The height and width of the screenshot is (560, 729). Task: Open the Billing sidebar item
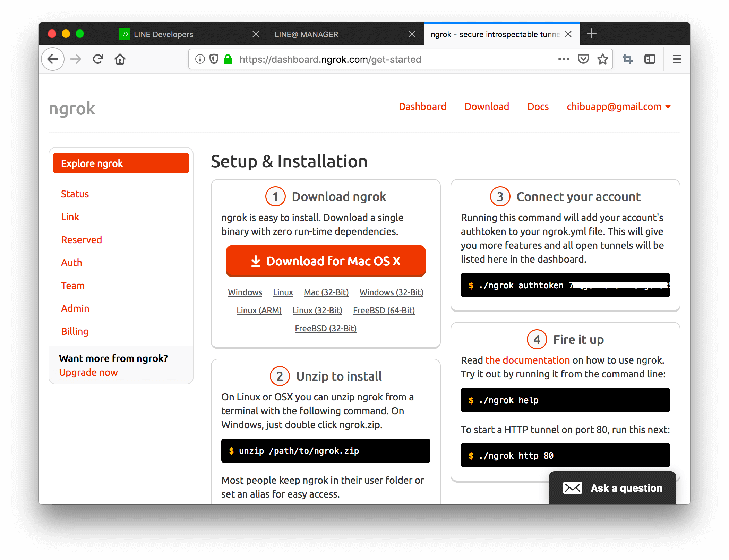click(x=75, y=331)
